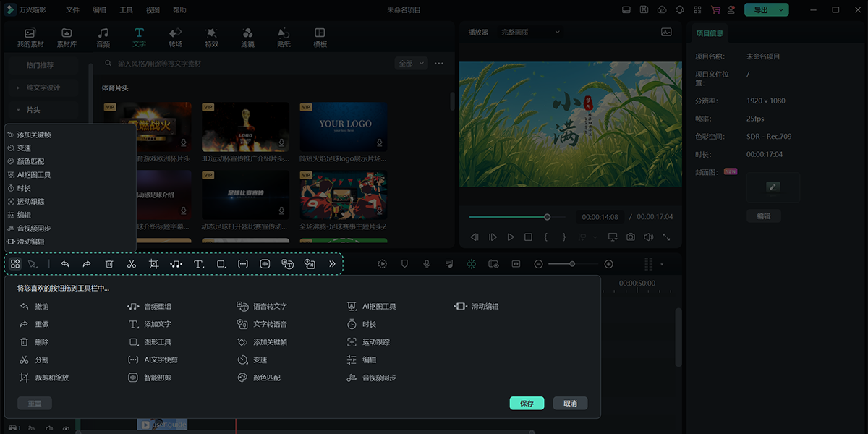Click the 保存 button
The width and height of the screenshot is (868, 434).
coord(527,403)
